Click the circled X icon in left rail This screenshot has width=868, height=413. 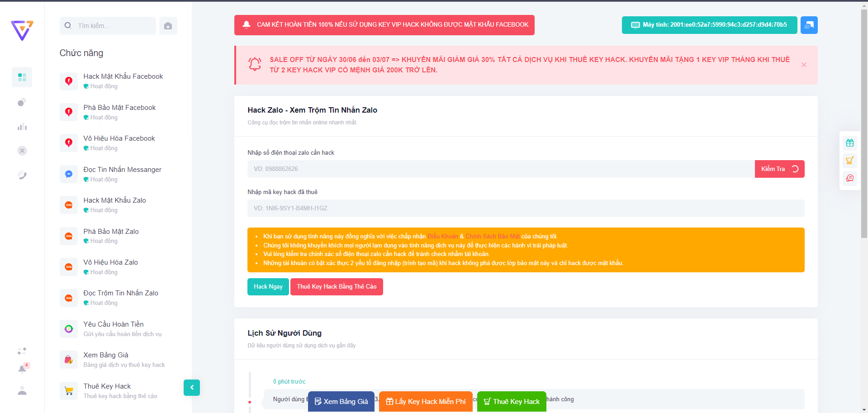22,151
